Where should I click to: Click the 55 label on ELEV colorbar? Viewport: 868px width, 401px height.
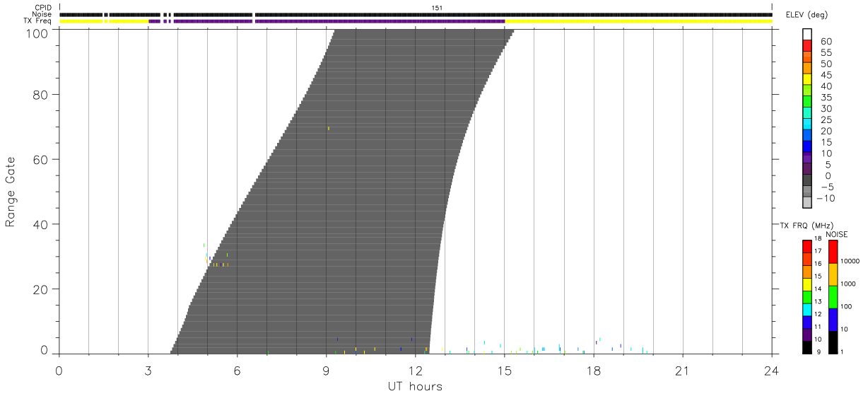point(826,53)
